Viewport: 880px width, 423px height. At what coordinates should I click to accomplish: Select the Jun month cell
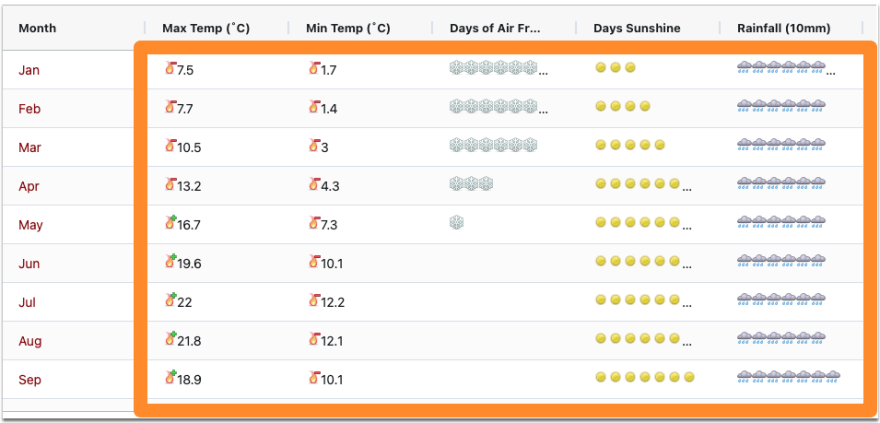pos(29,264)
